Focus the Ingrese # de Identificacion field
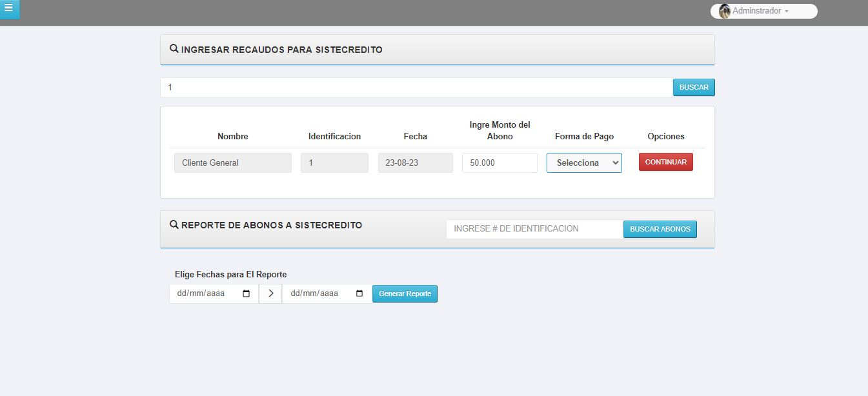Image resolution: width=868 pixels, height=396 pixels. [x=534, y=229]
